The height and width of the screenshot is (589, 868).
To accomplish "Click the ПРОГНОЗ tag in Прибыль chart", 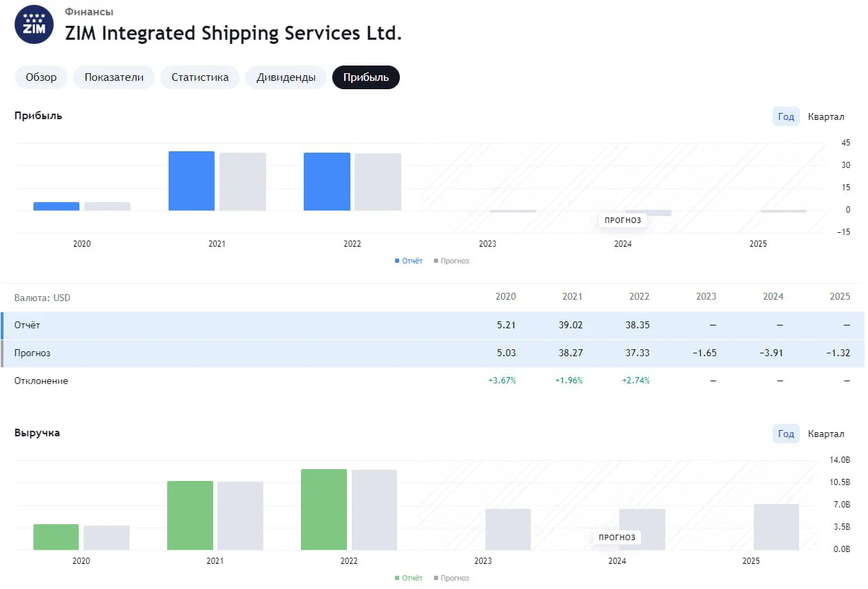I will 623,220.
